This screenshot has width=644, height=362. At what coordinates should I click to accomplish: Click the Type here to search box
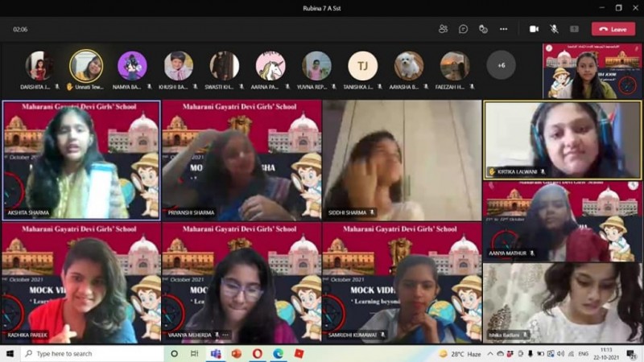[x=93, y=353]
